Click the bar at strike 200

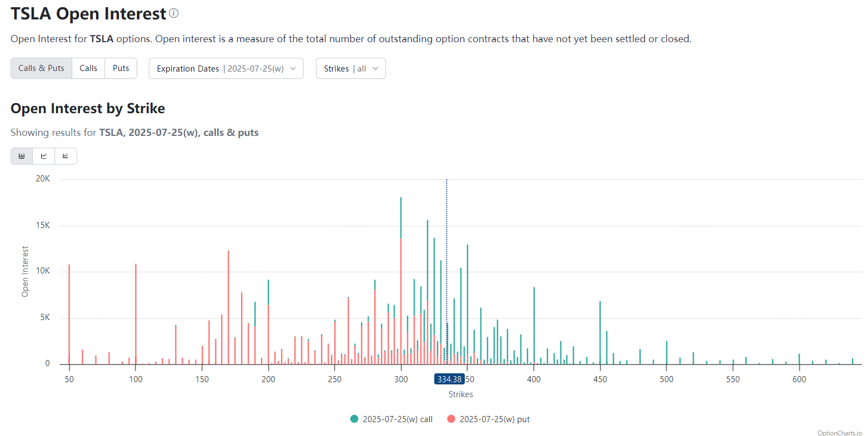(268, 322)
